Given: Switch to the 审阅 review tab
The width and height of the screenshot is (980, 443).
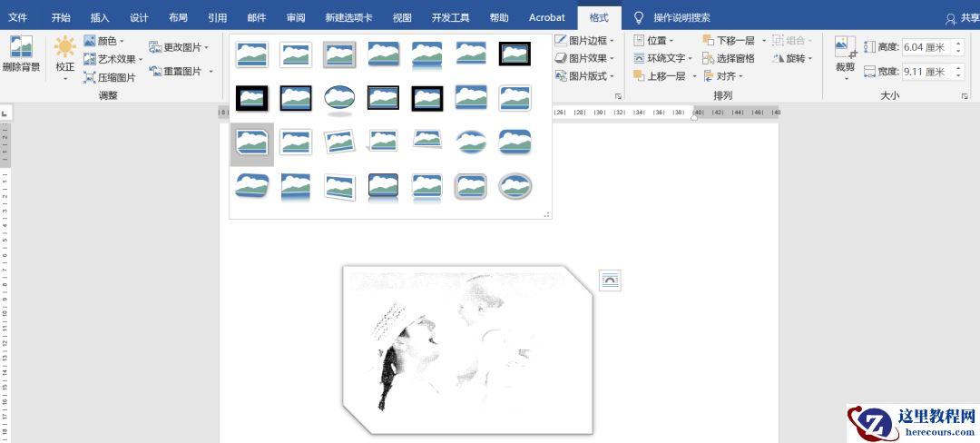Looking at the screenshot, I should coord(296,17).
